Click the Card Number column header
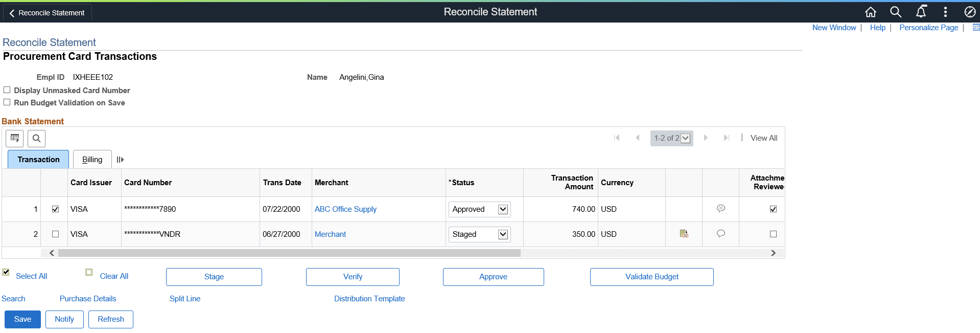Image resolution: width=980 pixels, height=333 pixels. pyautogui.click(x=148, y=183)
